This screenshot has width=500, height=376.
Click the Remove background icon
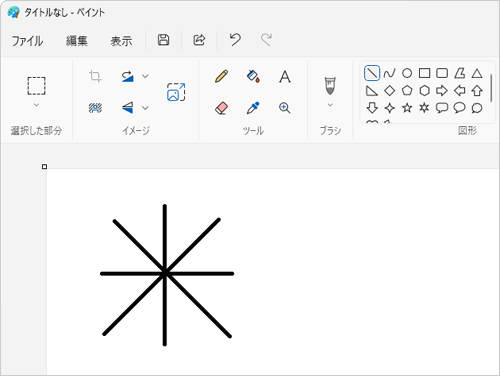[x=95, y=108]
